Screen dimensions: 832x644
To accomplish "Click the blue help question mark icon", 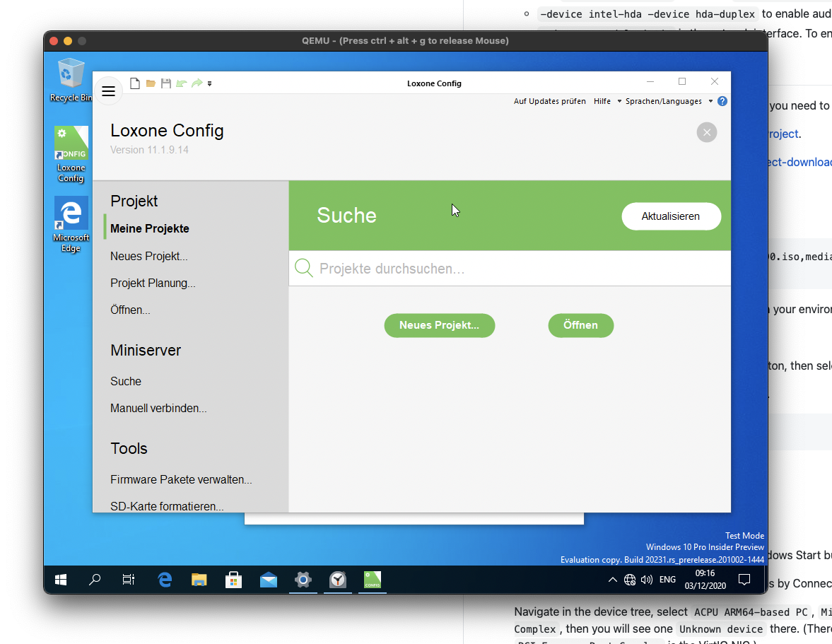I will [722, 101].
